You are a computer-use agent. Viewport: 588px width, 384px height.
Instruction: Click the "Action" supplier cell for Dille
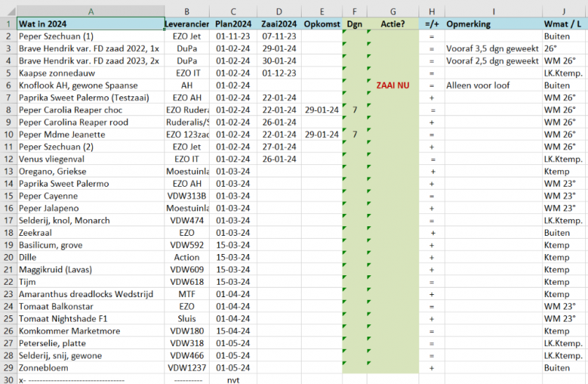(x=187, y=257)
